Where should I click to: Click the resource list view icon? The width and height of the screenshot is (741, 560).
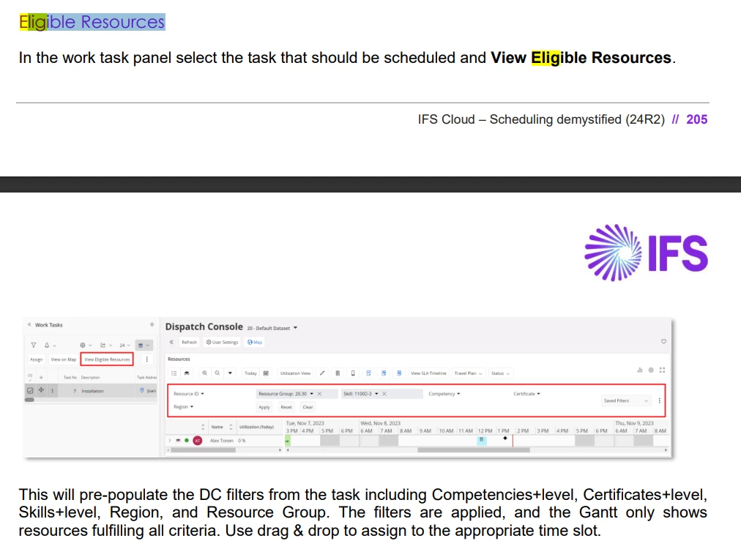tap(174, 373)
